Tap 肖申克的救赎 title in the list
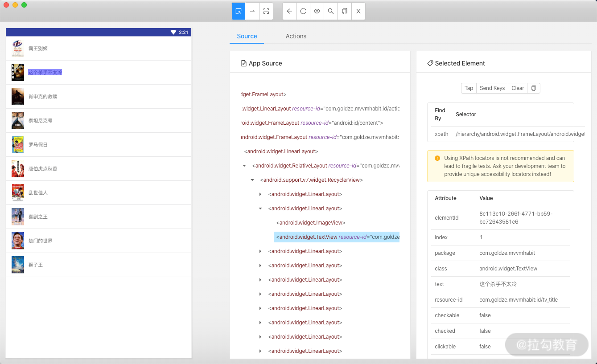The image size is (597, 364). (x=43, y=97)
